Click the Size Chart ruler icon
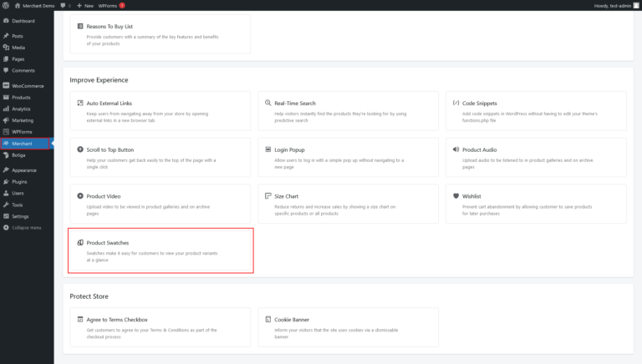Image resolution: width=642 pixels, height=364 pixels. pyautogui.click(x=268, y=196)
